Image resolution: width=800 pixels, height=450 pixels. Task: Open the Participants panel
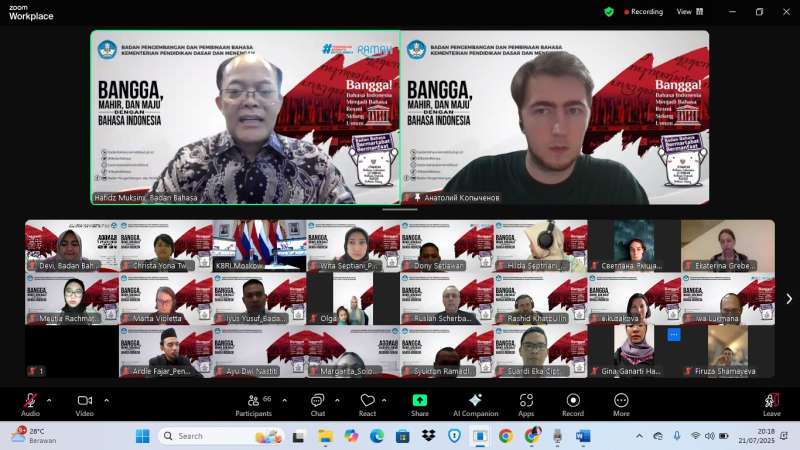pos(253,402)
